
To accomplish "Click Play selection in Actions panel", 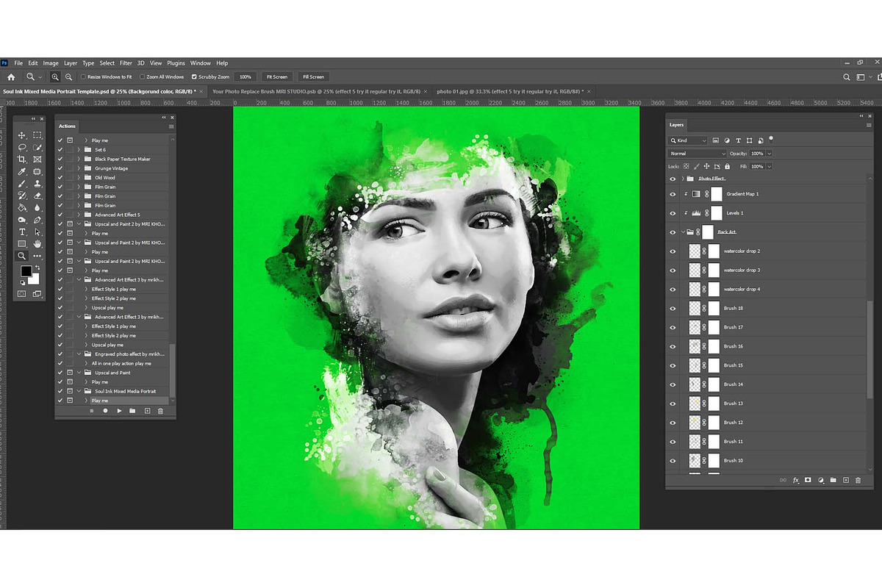I will pos(119,411).
